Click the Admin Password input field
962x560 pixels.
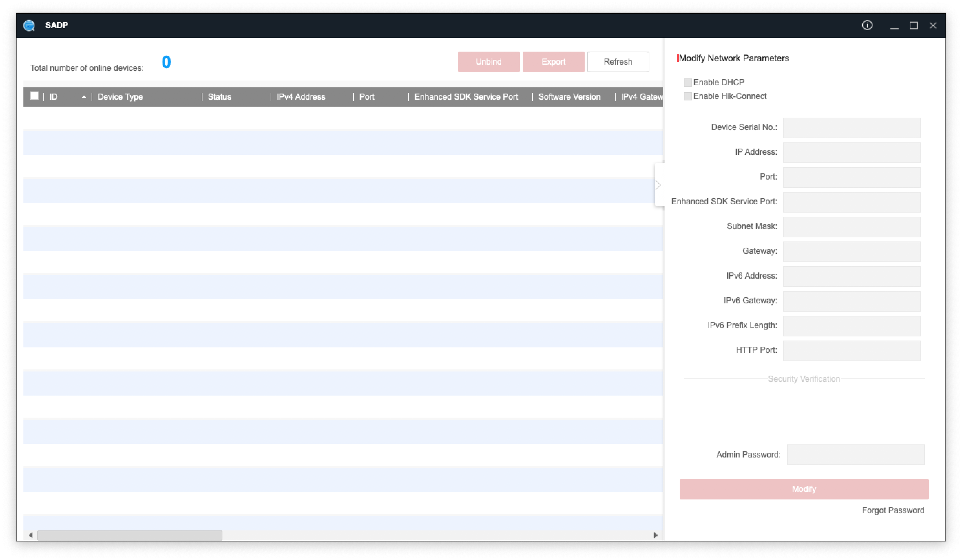(x=855, y=455)
